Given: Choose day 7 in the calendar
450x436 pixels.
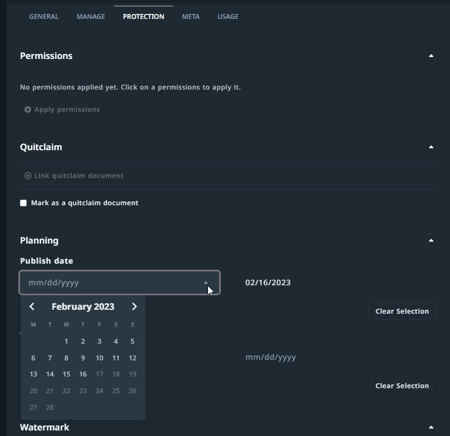Looking at the screenshot, I should pyautogui.click(x=50, y=358).
